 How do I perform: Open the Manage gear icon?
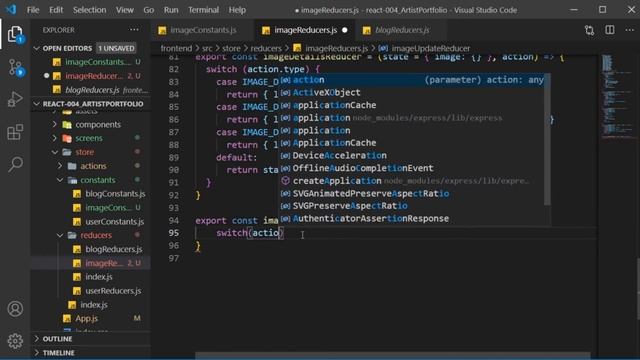click(x=15, y=341)
